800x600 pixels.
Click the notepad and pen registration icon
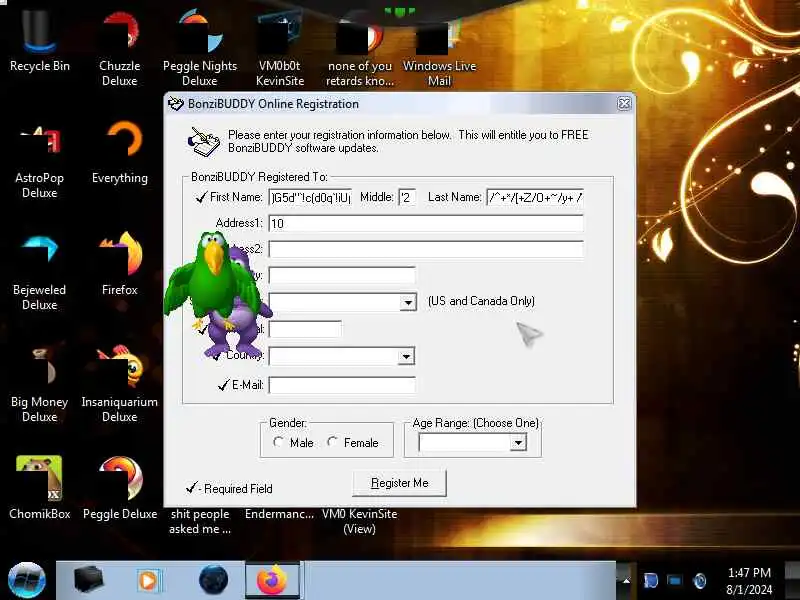[x=203, y=142]
